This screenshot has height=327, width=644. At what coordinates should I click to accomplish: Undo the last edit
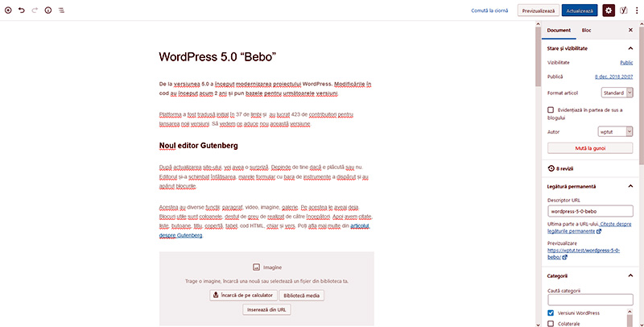click(x=22, y=10)
